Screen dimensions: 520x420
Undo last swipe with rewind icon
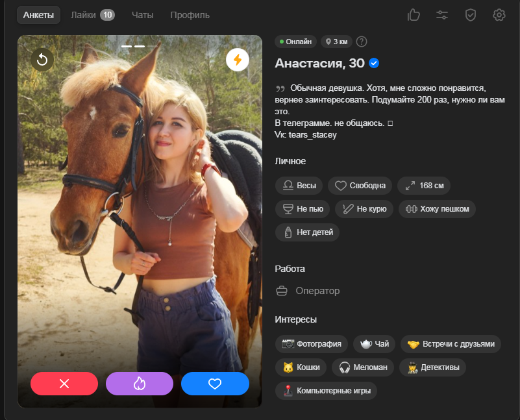[42, 60]
